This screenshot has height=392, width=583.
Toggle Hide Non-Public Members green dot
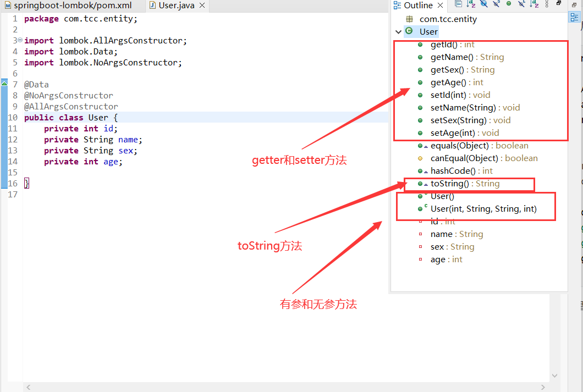pos(509,4)
